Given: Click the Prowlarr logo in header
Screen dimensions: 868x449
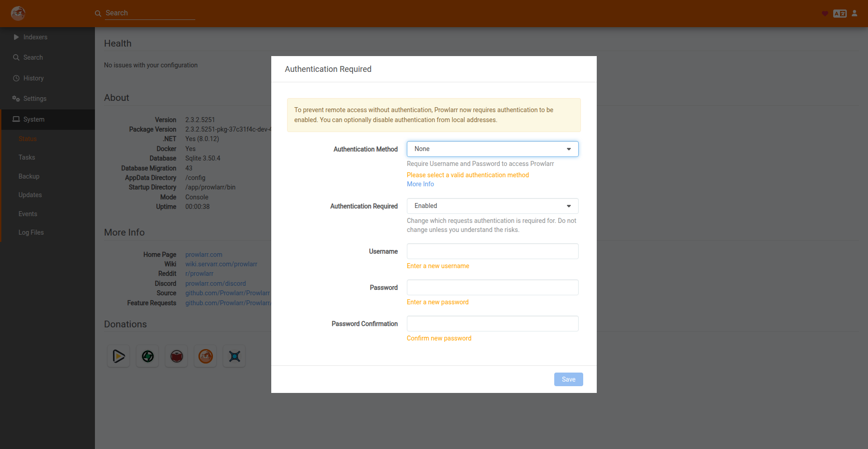Looking at the screenshot, I should coord(18,13).
